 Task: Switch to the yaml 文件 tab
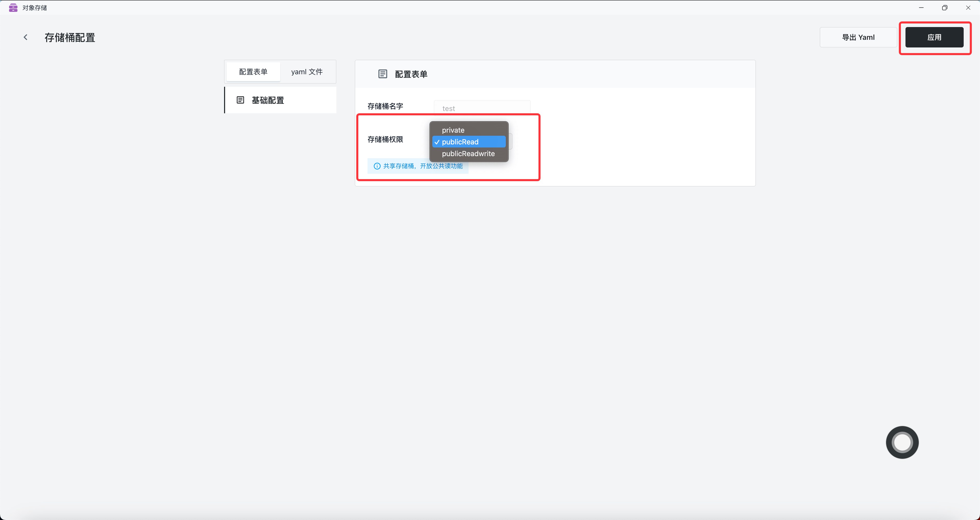point(307,72)
